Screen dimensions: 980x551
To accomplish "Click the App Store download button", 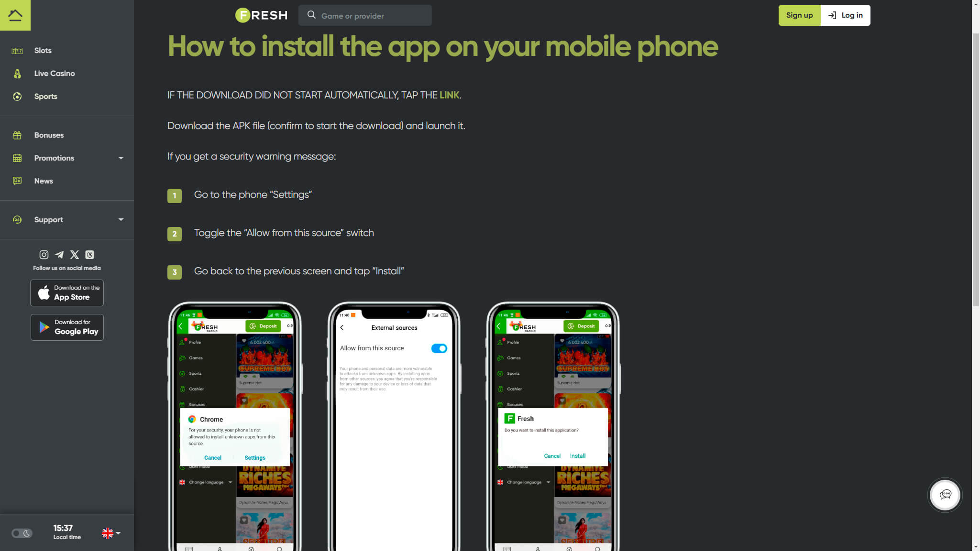I will coord(66,292).
